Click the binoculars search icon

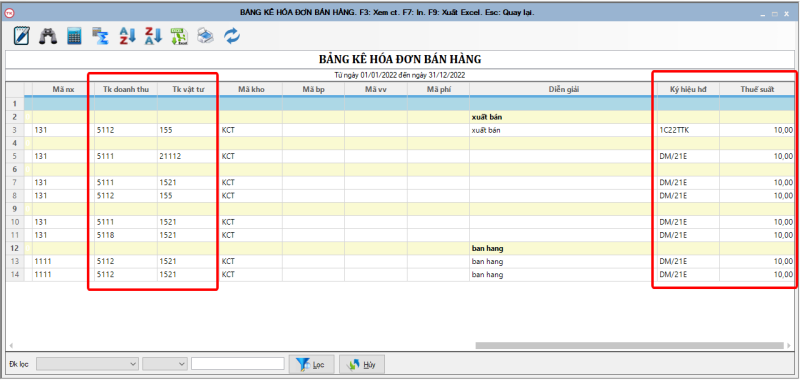48,36
